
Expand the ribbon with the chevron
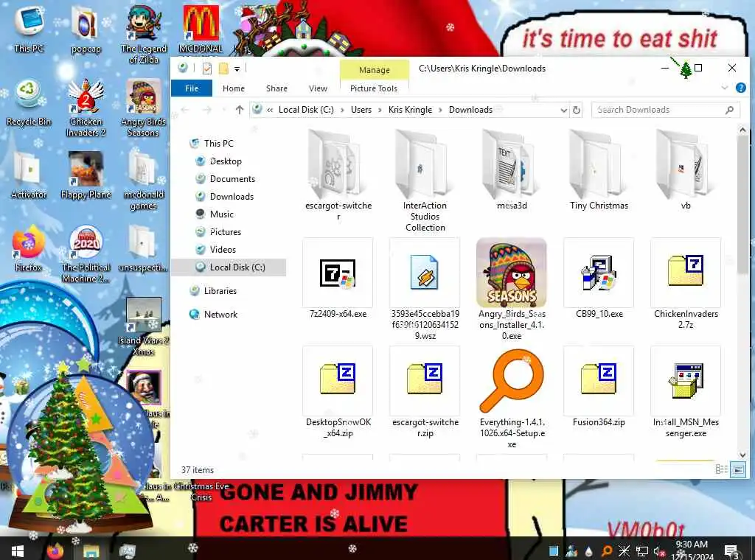pyautogui.click(x=724, y=88)
